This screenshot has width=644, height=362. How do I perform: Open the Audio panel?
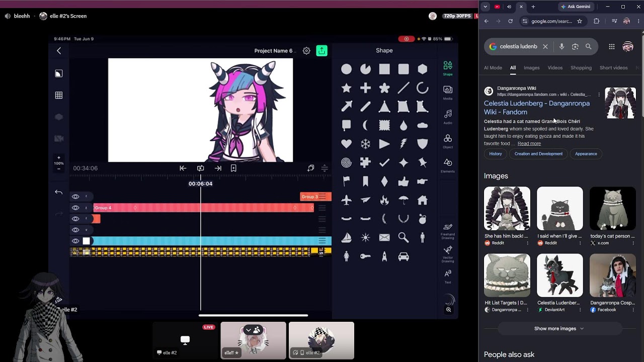click(448, 117)
